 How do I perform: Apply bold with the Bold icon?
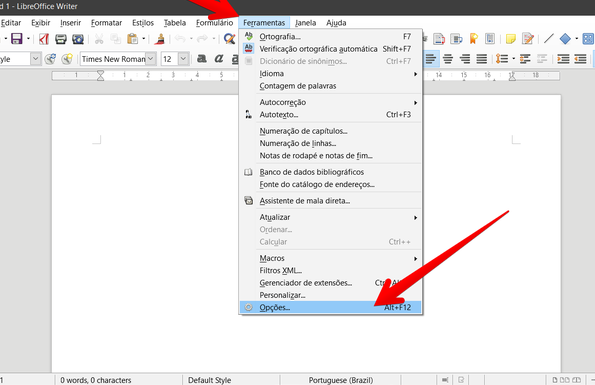pyautogui.click(x=201, y=58)
